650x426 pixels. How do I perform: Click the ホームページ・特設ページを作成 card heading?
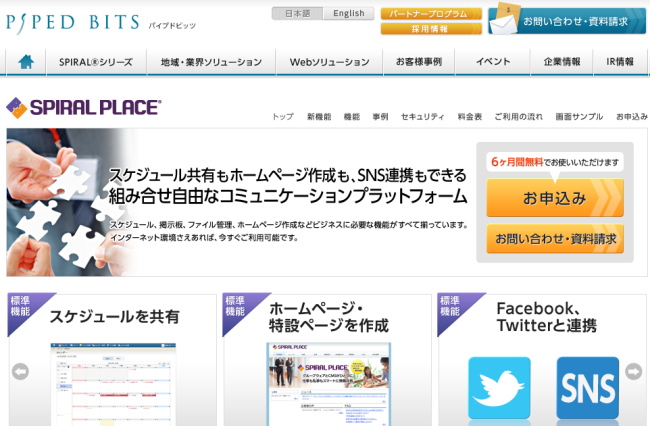coord(329,317)
